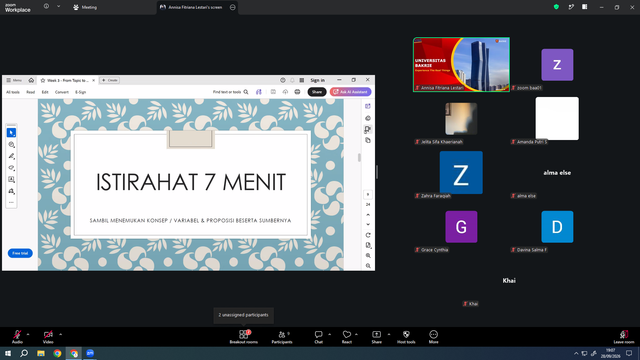
Task: Click Acrobat save icon left of upload icon
Action: pos(273,92)
